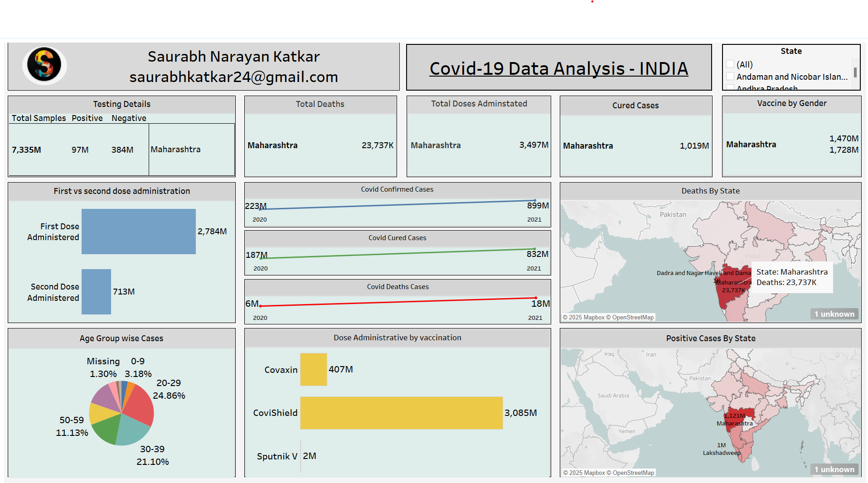Open OpenStreetMap link on Deaths By State map
Viewport: 868px width, 483px height.
pyautogui.click(x=633, y=317)
